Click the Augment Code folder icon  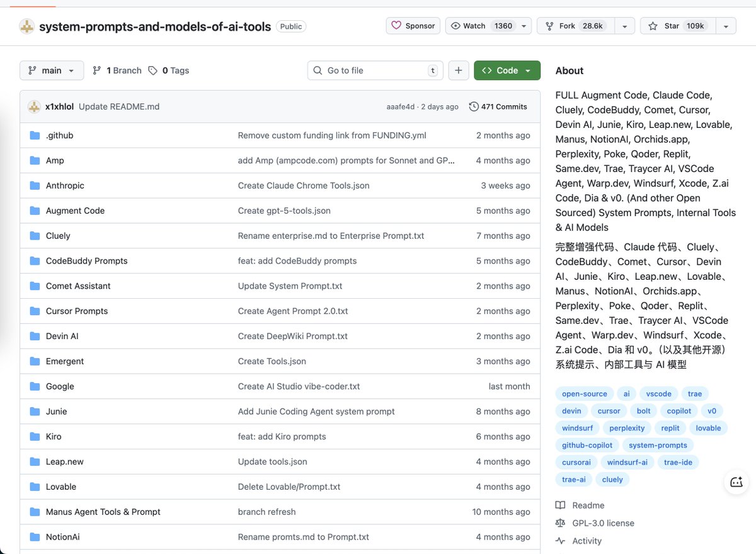coord(35,211)
